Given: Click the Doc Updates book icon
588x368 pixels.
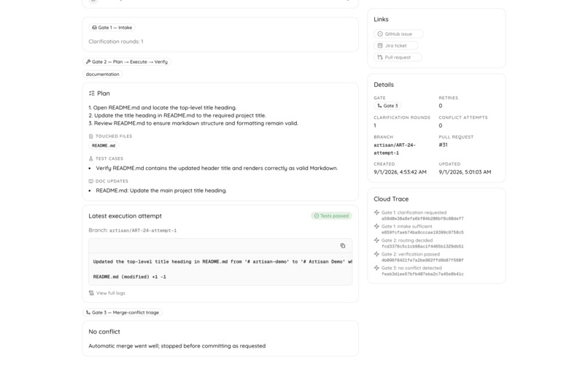Looking at the screenshot, I should pyautogui.click(x=90, y=181).
